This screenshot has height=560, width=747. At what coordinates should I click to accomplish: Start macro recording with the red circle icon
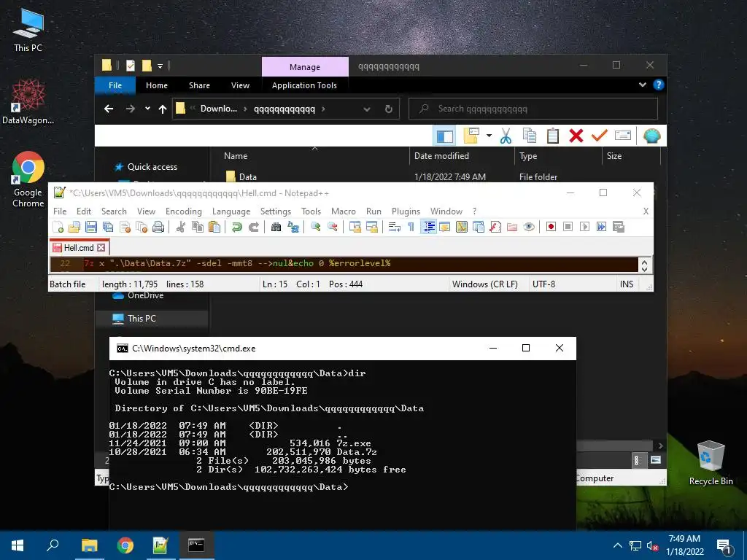[x=551, y=227]
